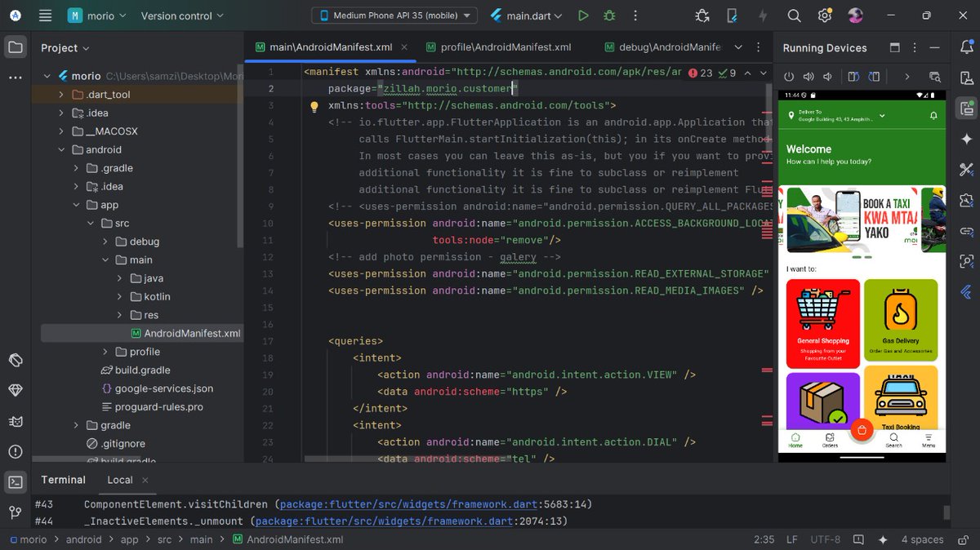This screenshot has width=980, height=550.
Task: Open the Flutter tool window icon in right sidebar
Action: (967, 291)
